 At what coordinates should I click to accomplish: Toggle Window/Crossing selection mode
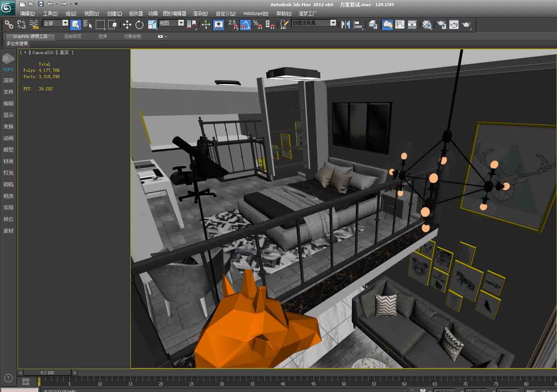[112, 25]
